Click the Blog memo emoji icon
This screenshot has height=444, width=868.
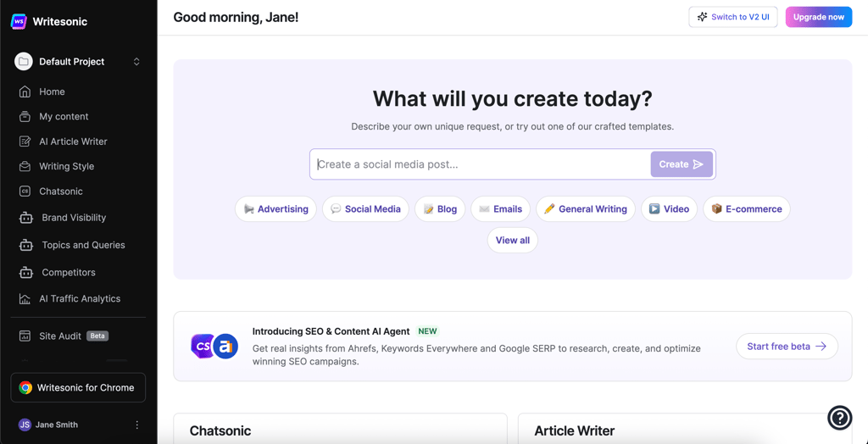428,209
